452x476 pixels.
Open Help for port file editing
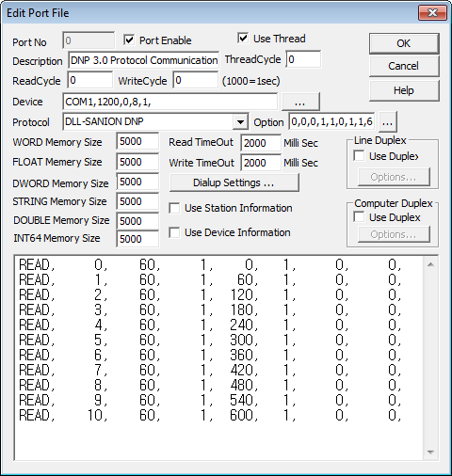pos(404,90)
